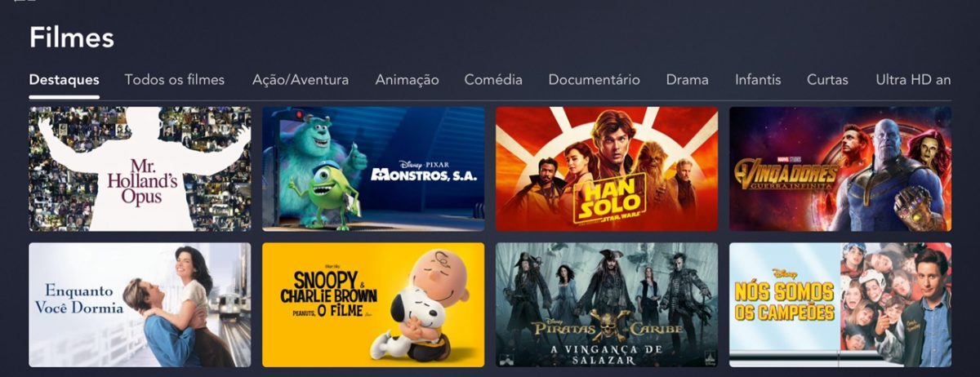Switch to the Destaques tab

click(64, 80)
